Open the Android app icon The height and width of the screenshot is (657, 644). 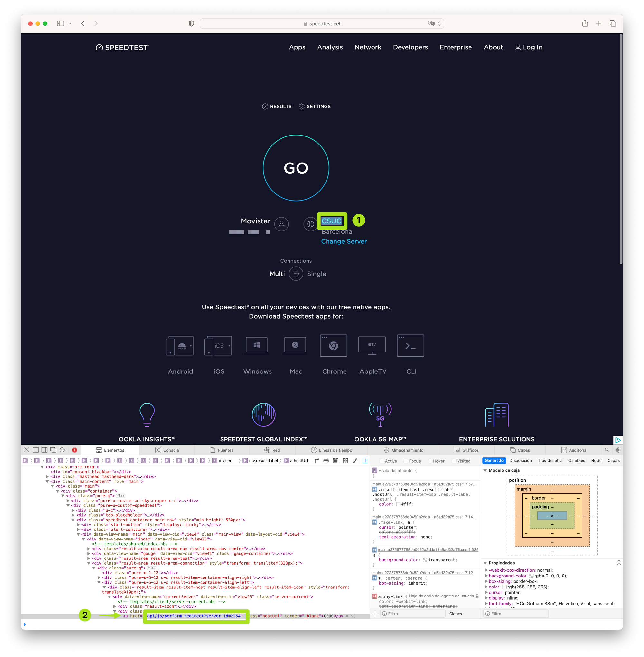tap(180, 345)
